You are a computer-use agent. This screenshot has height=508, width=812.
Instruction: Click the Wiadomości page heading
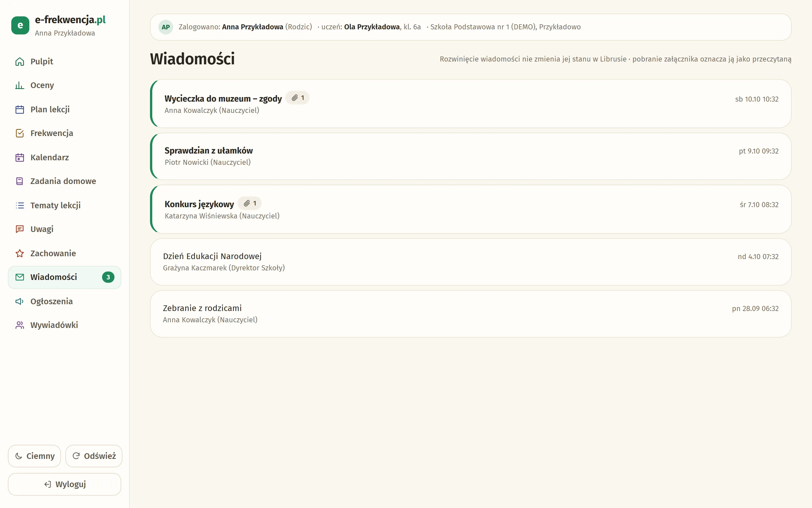[192, 59]
